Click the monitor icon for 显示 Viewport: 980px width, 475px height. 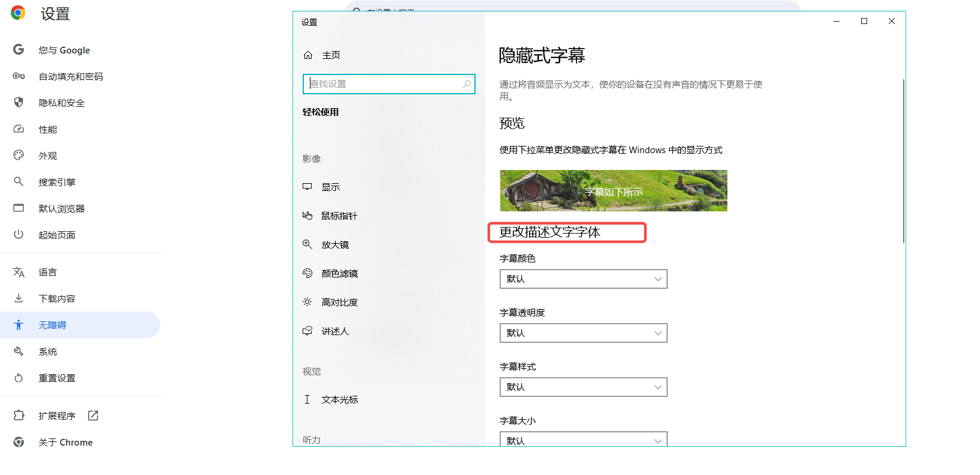click(x=307, y=187)
